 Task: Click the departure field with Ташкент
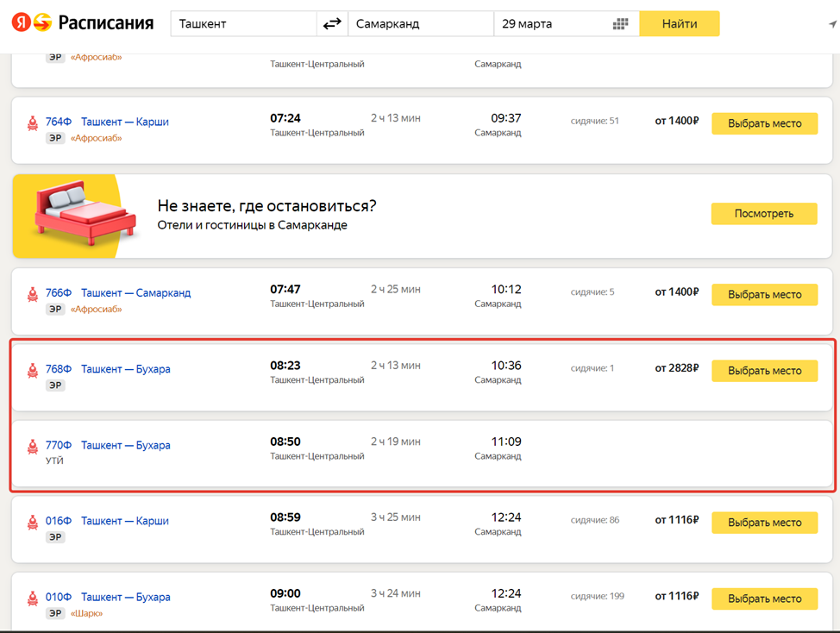coord(243,24)
